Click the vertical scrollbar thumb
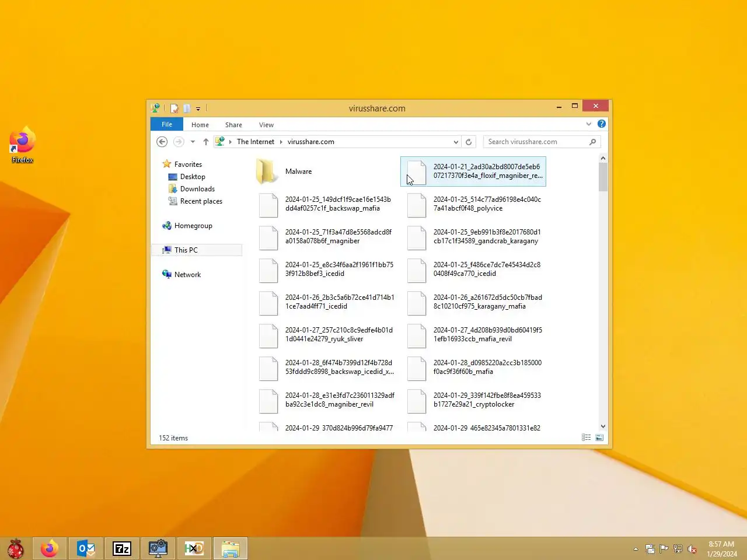The image size is (747, 560). pyautogui.click(x=603, y=177)
